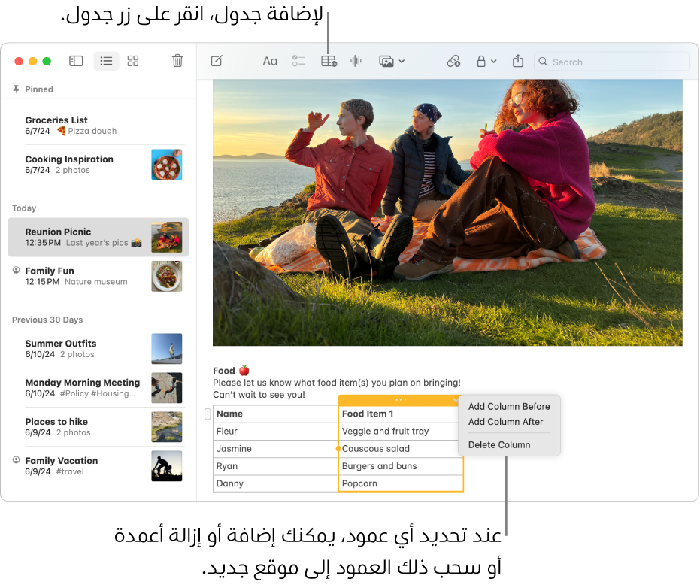Click the Veggie and fruit tray cell

401,432
